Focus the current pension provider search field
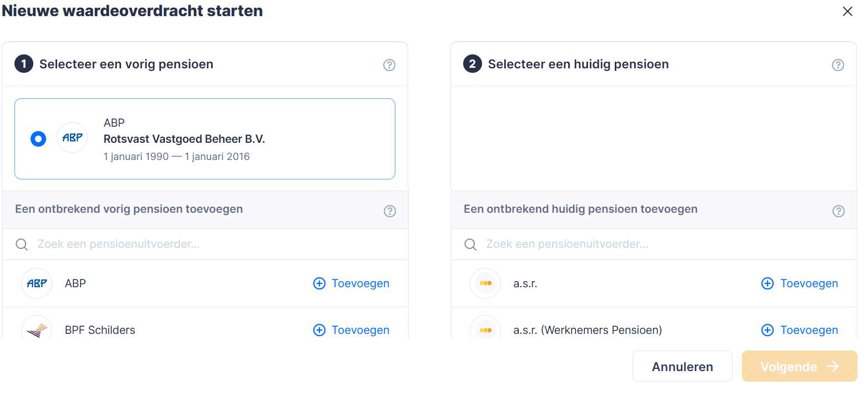This screenshot has width=868, height=400. [x=661, y=244]
